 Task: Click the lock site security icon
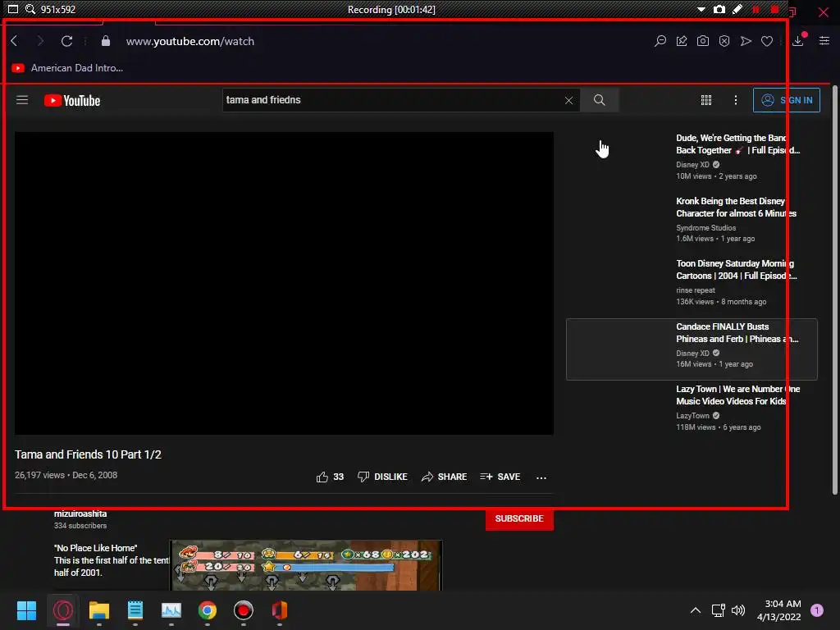[106, 41]
